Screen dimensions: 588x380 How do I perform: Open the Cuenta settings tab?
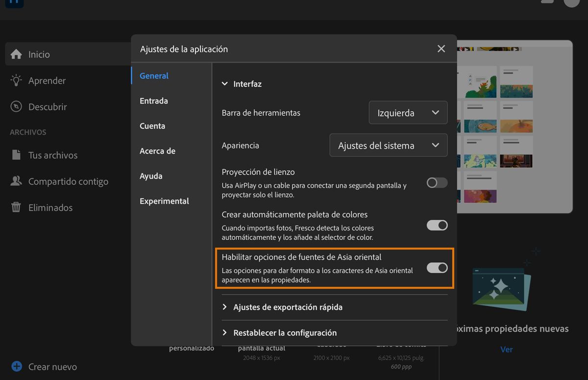(152, 126)
